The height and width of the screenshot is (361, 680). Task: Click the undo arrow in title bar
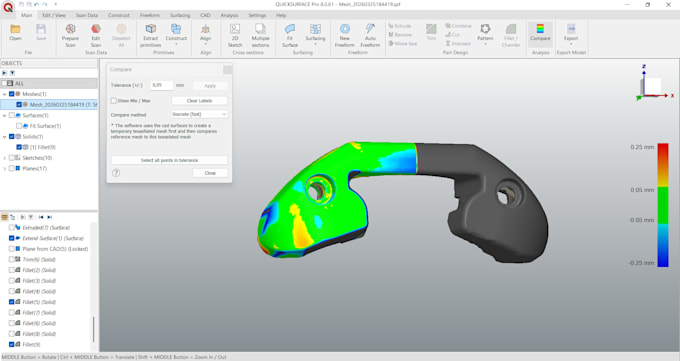click(37, 4)
